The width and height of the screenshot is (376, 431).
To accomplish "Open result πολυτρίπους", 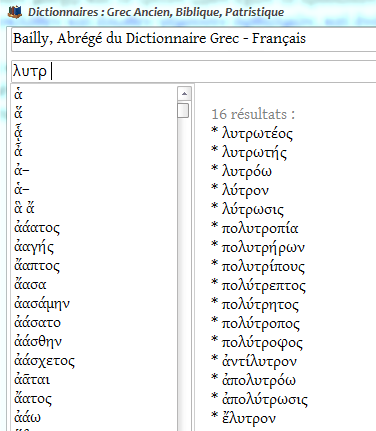I will pos(263,267).
